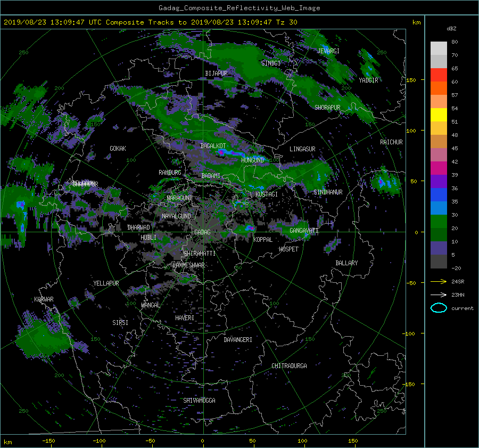Select the magenta 42 dBZ color swatch
Viewport: 479px width, 448px height.
[x=439, y=168]
